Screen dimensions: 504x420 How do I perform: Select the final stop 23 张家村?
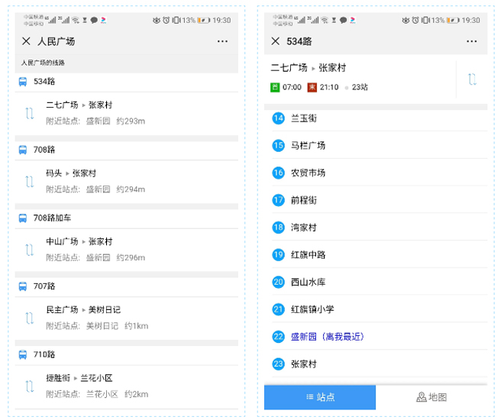tap(304, 364)
